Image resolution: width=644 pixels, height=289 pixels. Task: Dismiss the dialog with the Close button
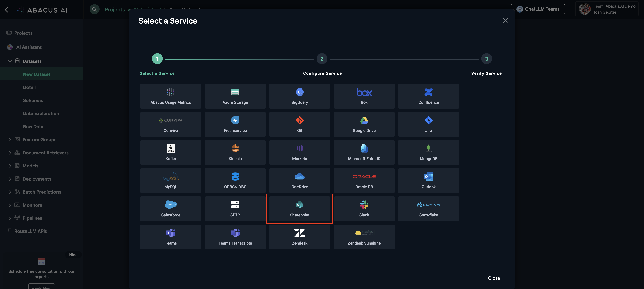(x=494, y=278)
